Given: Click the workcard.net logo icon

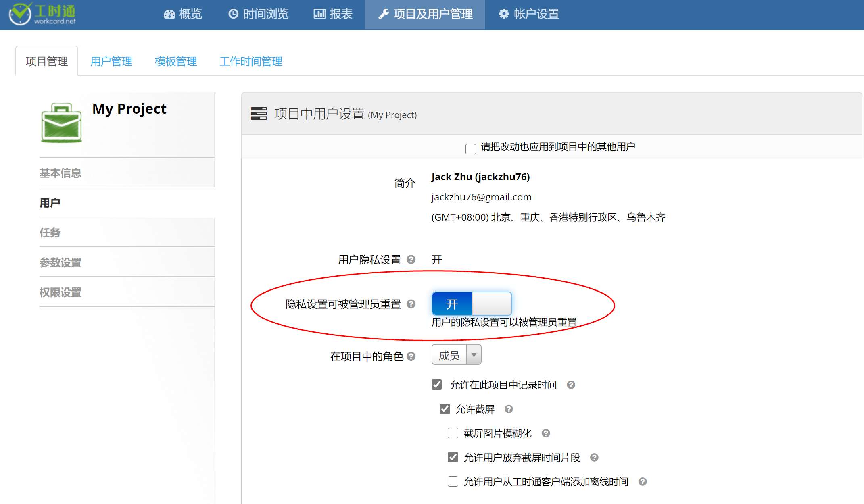Looking at the screenshot, I should tap(20, 14).
